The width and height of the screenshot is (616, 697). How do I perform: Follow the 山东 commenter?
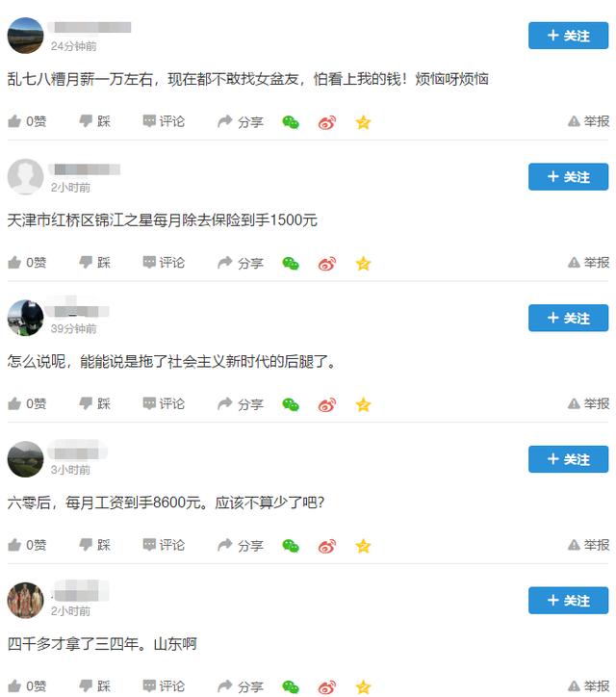coord(568,600)
